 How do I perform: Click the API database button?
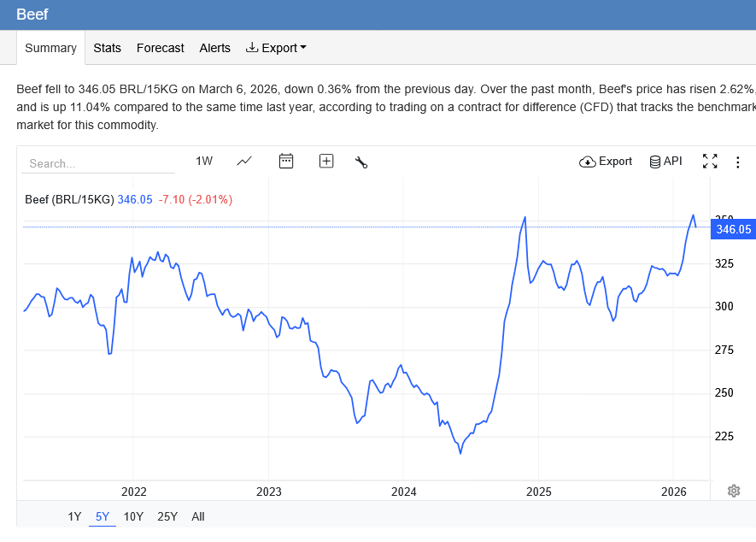[665, 162]
